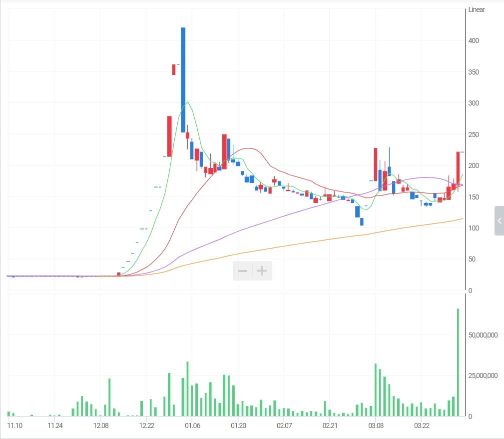The width and height of the screenshot is (504, 439).
Task: Select the 150 price axis label
Action: (x=474, y=197)
